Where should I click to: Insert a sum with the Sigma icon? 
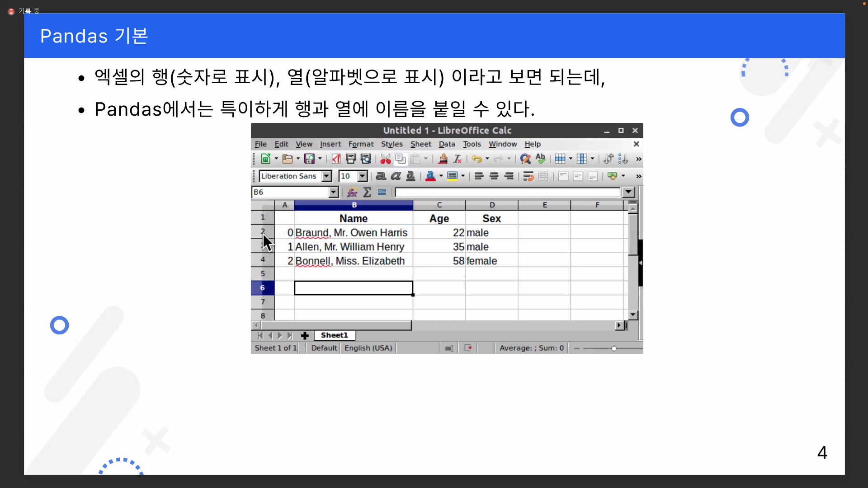pyautogui.click(x=368, y=192)
